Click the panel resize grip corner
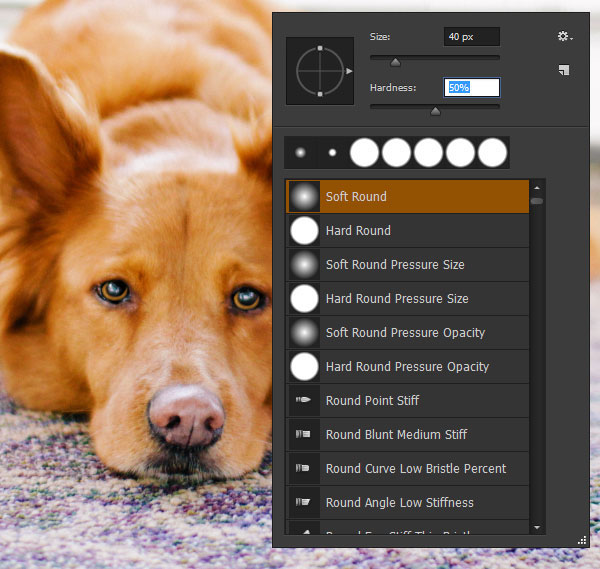This screenshot has width=600, height=569. point(582,540)
